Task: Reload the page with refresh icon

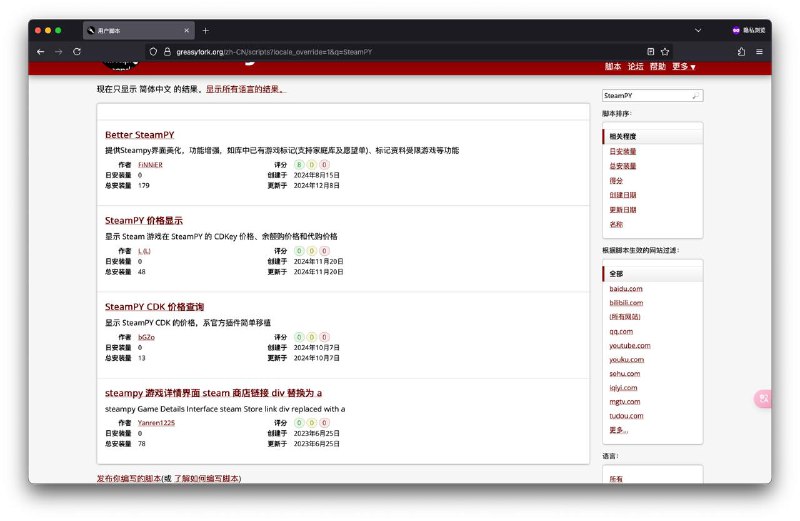Action: [77, 51]
